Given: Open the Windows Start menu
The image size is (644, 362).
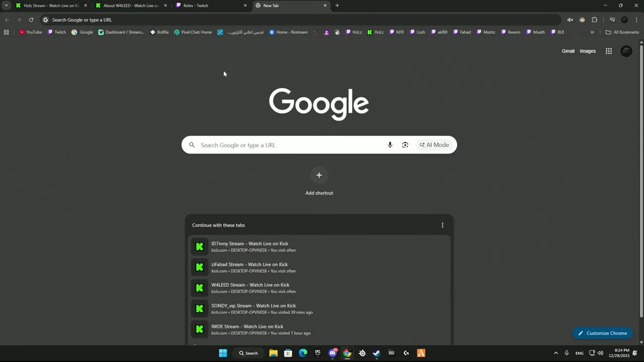Looking at the screenshot, I should 223,353.
